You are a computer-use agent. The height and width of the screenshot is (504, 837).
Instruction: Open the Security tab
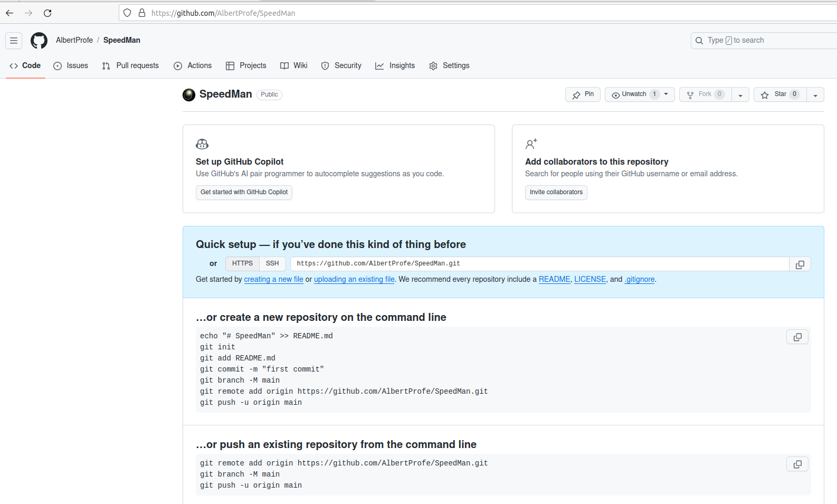[341, 65]
